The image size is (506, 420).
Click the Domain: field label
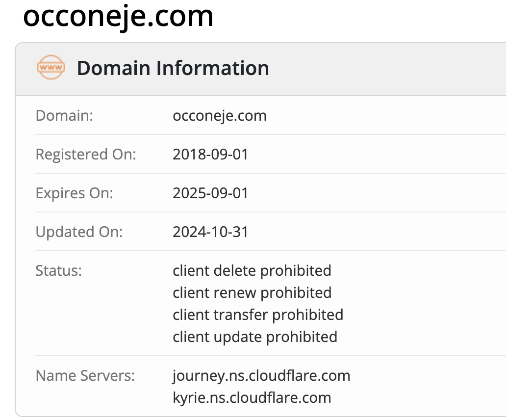[64, 116]
